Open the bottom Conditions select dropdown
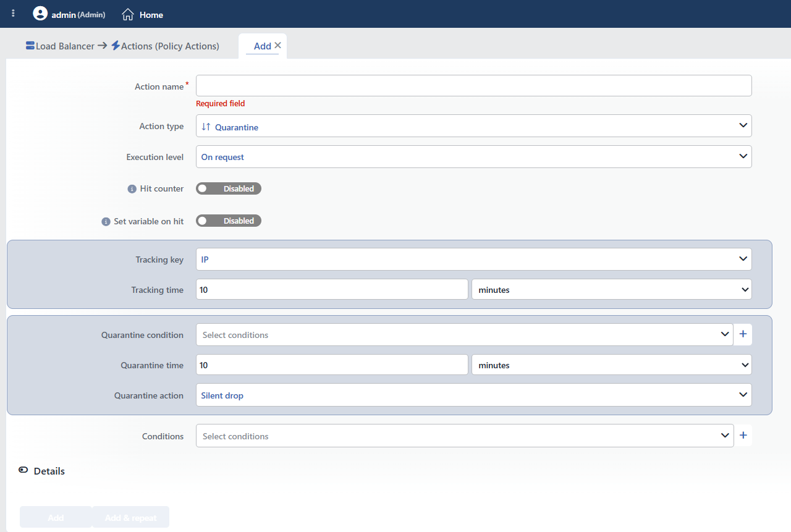 tap(464, 436)
